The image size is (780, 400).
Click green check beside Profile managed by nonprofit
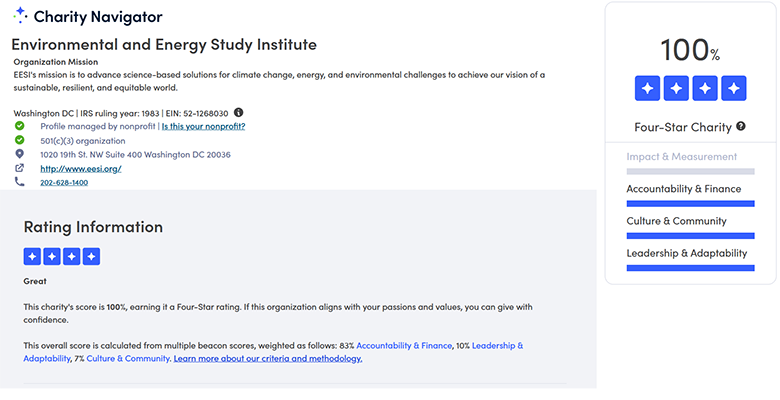20,126
